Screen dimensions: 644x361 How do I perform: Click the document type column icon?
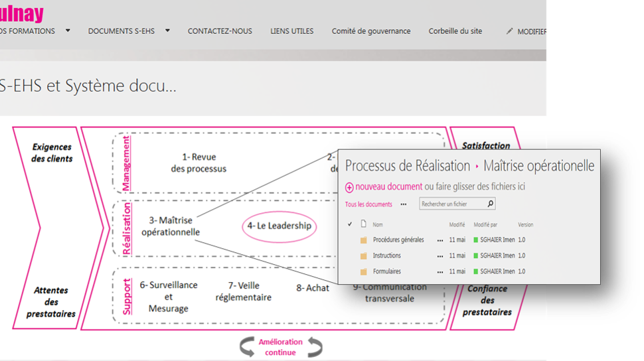click(x=363, y=224)
